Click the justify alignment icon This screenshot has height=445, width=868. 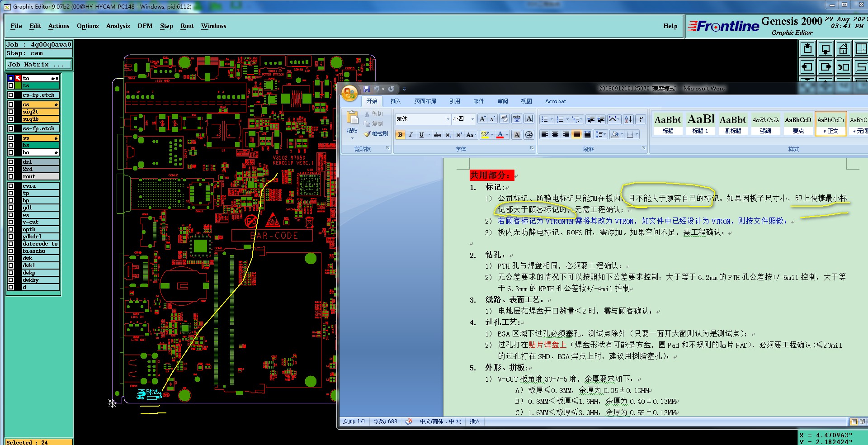(x=576, y=134)
